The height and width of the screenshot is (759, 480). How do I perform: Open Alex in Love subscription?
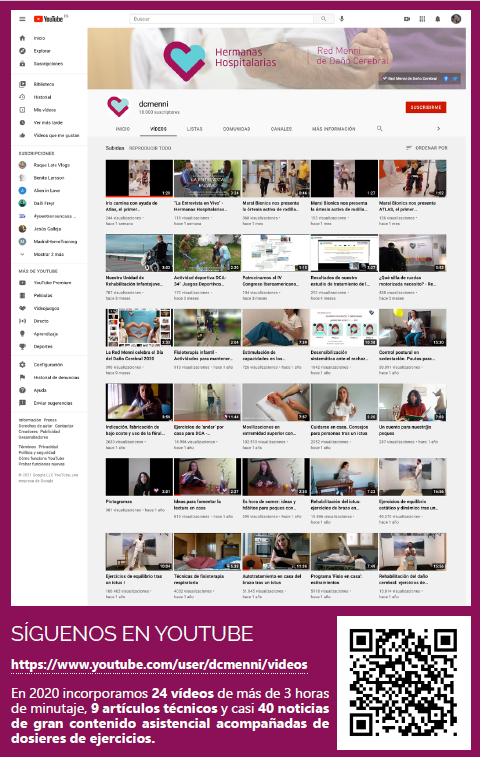pyautogui.click(x=48, y=191)
